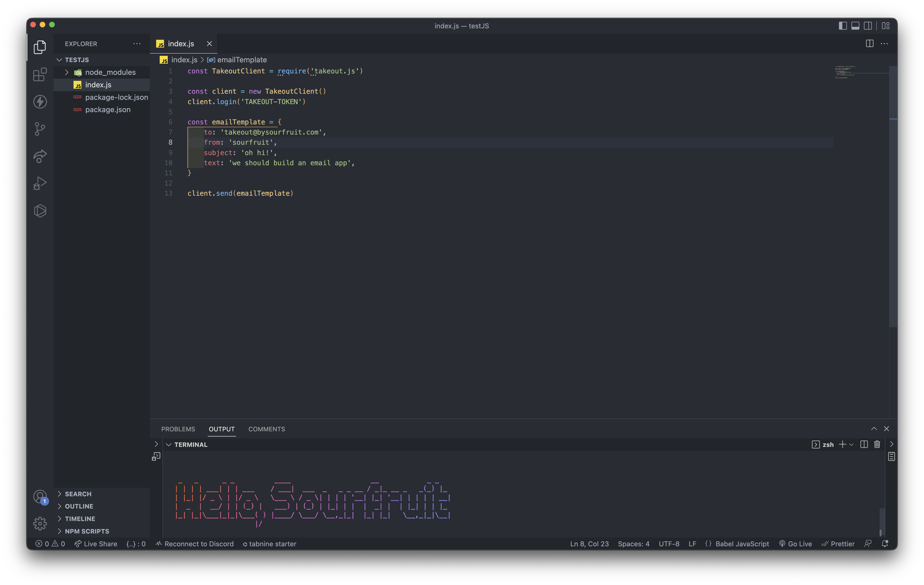Click the hexagon play icon in activity bar
The width and height of the screenshot is (924, 585).
(x=40, y=211)
